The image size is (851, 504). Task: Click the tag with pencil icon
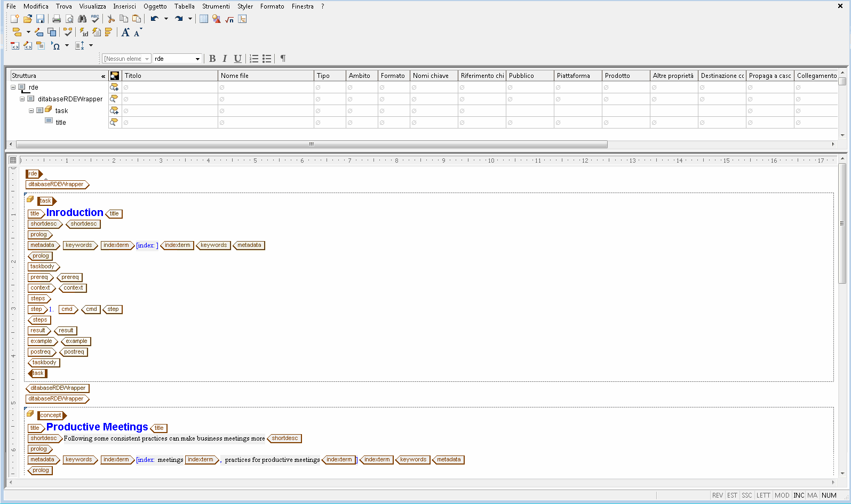coord(39,32)
